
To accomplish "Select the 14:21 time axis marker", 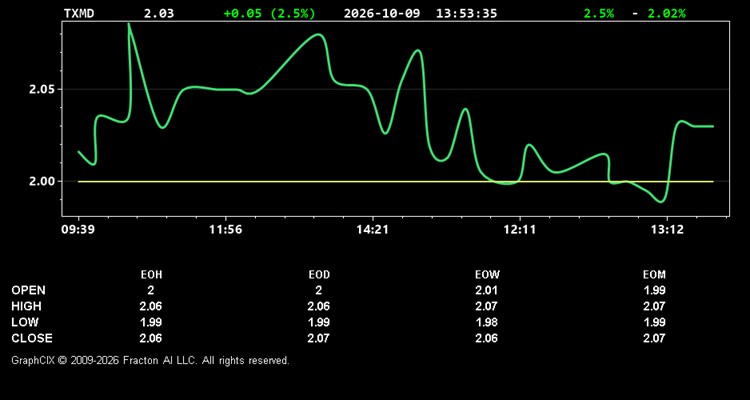I will pyautogui.click(x=372, y=230).
